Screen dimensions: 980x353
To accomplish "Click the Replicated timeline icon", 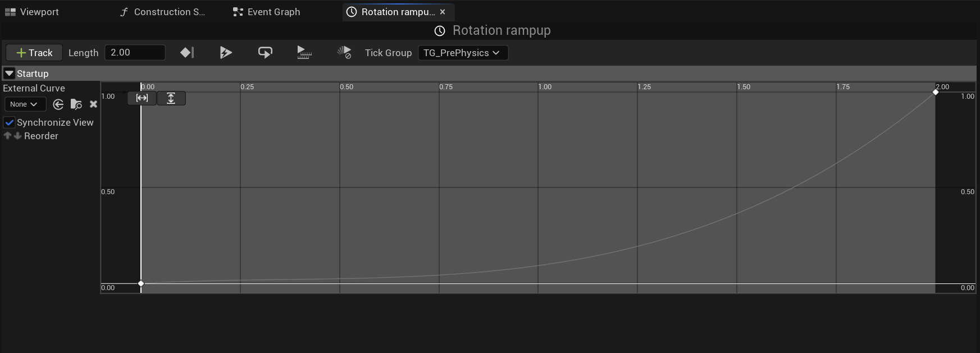I will click(304, 53).
